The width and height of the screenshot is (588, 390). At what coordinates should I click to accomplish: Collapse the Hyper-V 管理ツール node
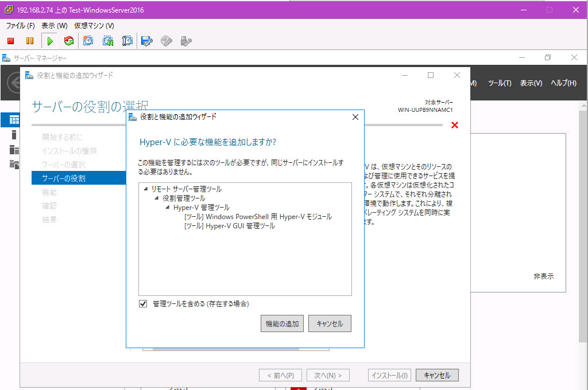tap(167, 208)
